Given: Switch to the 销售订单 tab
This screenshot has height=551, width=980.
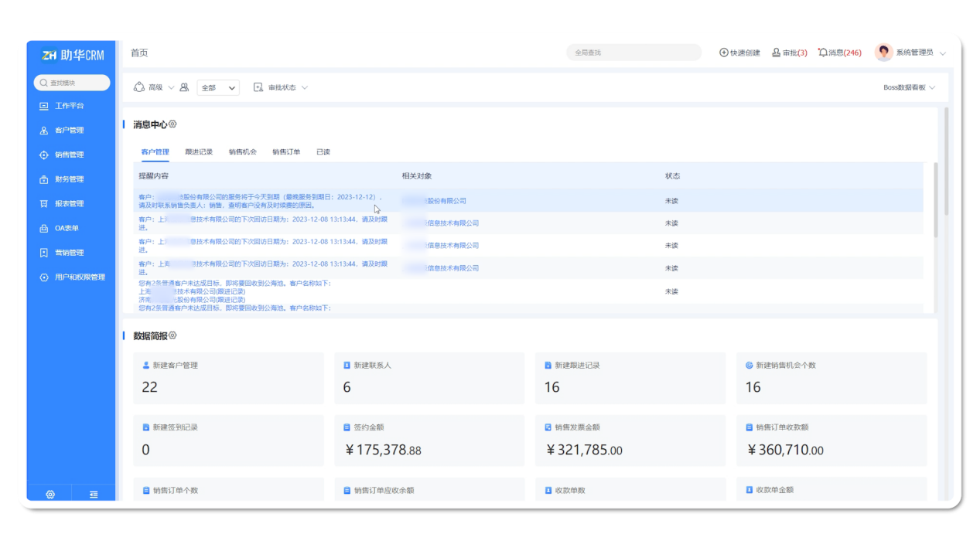Looking at the screenshot, I should tap(286, 152).
